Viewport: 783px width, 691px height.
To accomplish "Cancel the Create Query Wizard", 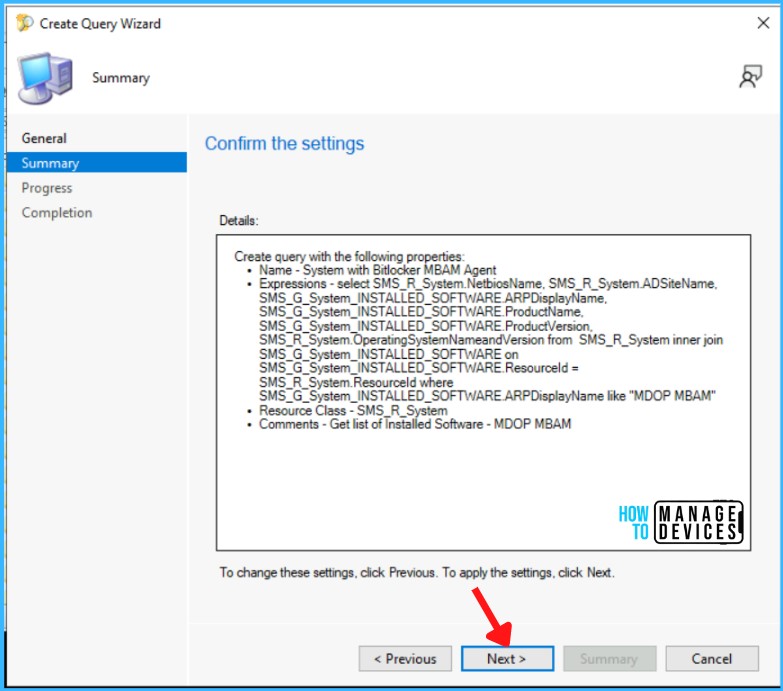I will click(712, 659).
